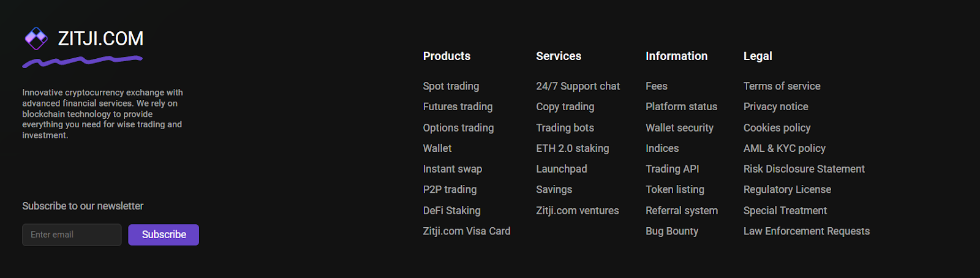This screenshot has width=980, height=278.
Task: Check the Platform status link
Action: point(681,107)
